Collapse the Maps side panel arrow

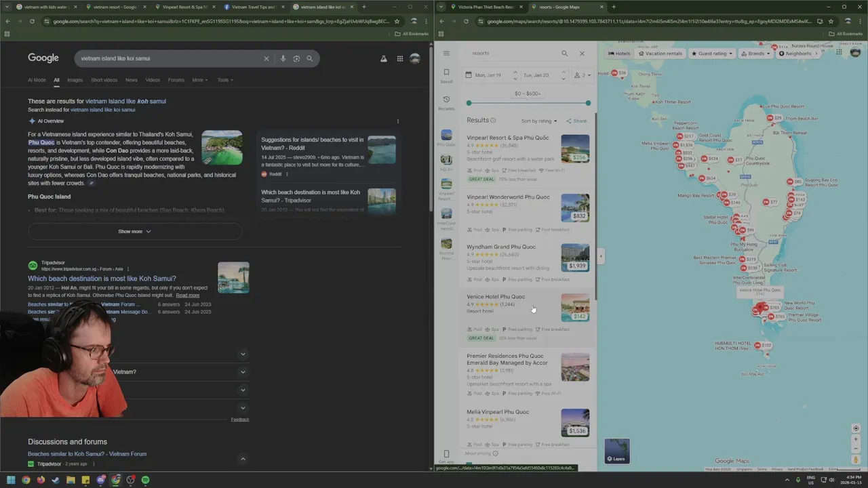tap(601, 256)
